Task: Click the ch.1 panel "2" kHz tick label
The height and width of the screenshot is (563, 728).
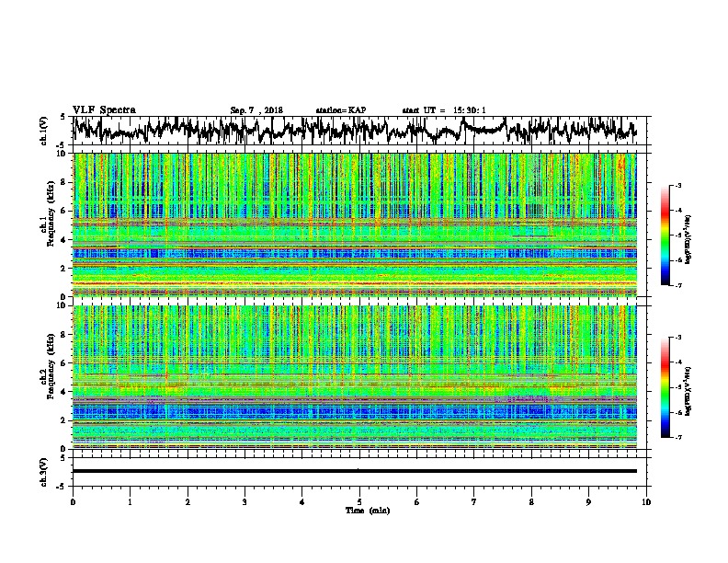Action: 64,268
